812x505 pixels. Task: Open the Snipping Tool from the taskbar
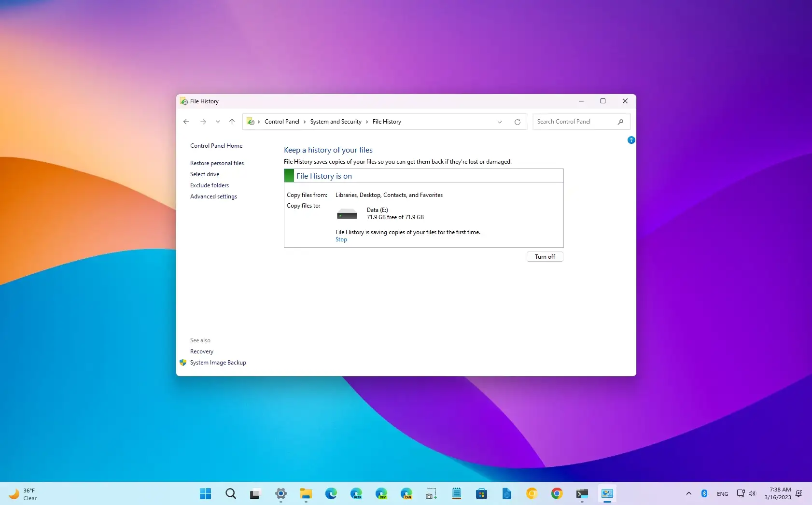click(431, 493)
